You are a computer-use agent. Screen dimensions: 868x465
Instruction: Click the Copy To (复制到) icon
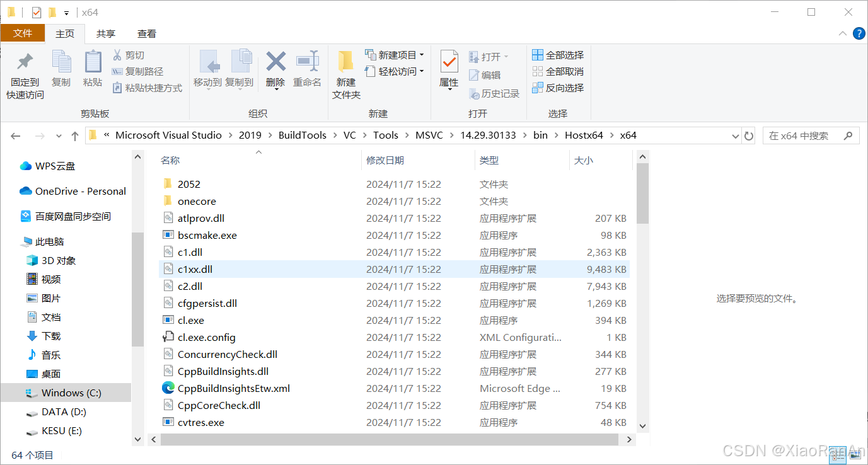(x=240, y=62)
